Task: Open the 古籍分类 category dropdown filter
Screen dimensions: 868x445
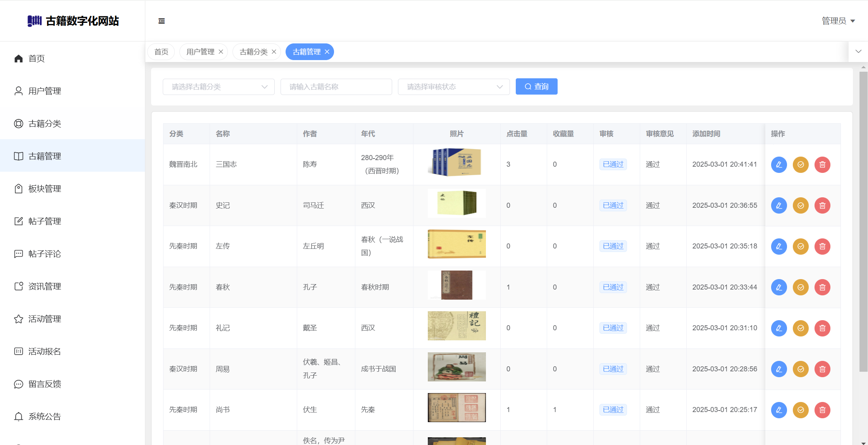Action: click(x=219, y=87)
